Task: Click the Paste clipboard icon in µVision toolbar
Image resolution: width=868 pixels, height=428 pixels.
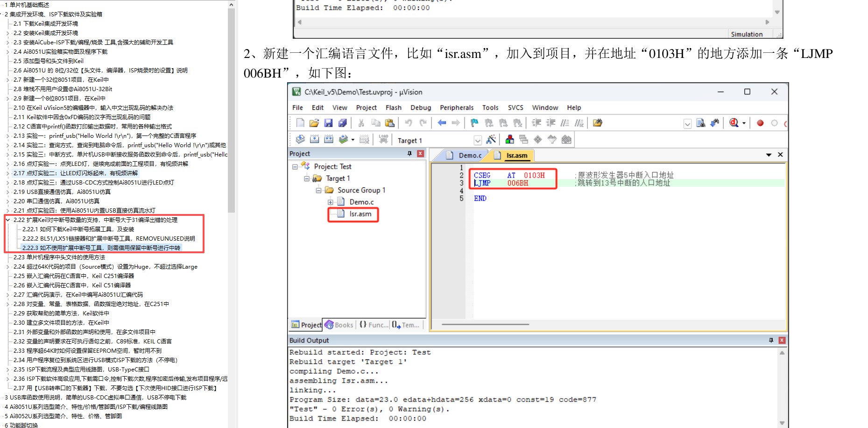Action: click(390, 123)
